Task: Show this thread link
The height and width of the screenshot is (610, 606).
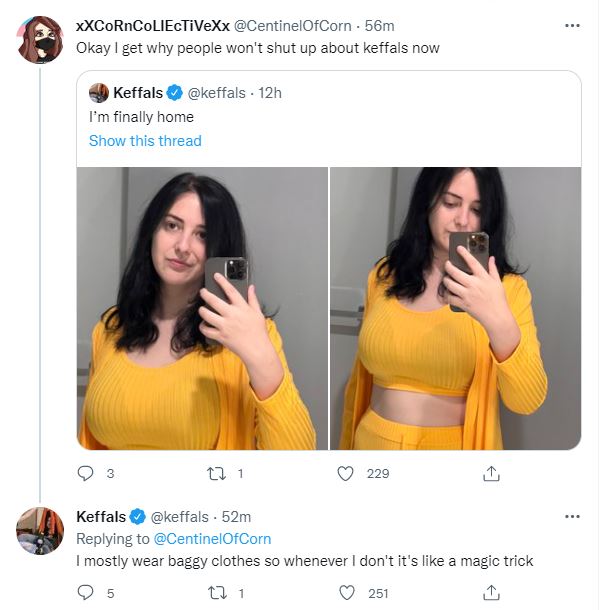Action: point(145,140)
